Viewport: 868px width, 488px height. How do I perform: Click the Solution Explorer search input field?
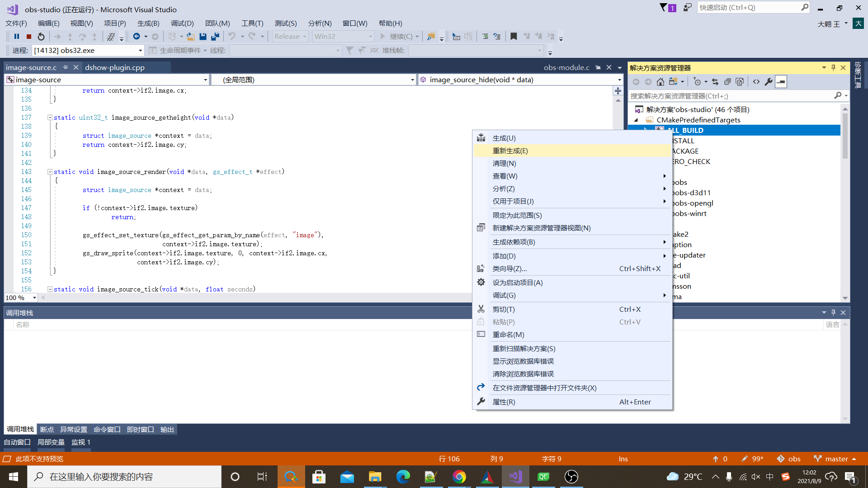pyautogui.click(x=731, y=96)
